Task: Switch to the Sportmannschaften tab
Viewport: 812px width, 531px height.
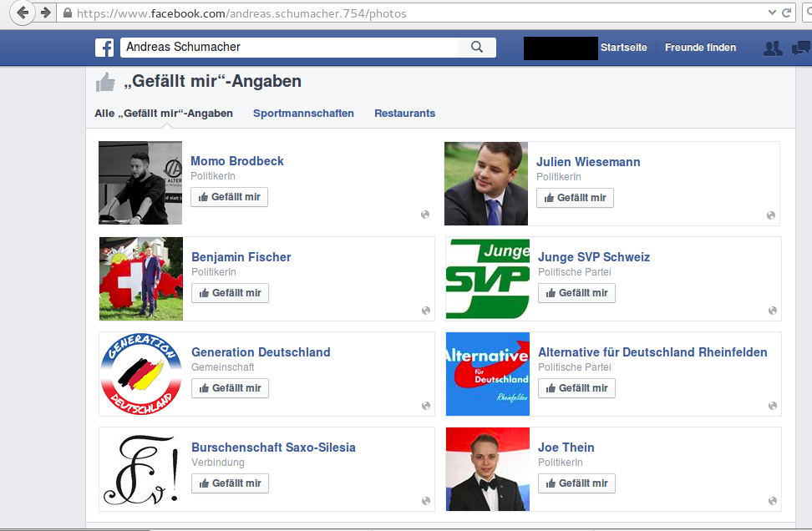Action: coord(303,114)
